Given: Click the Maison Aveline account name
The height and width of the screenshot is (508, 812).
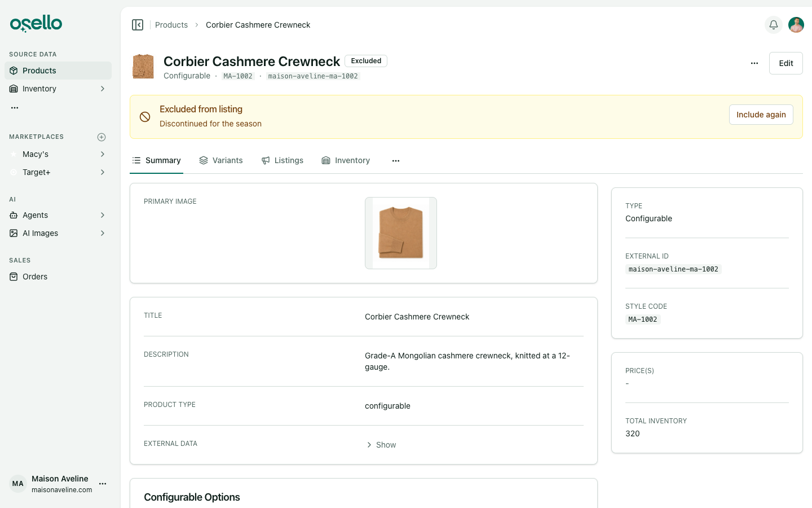Looking at the screenshot, I should 60,479.
